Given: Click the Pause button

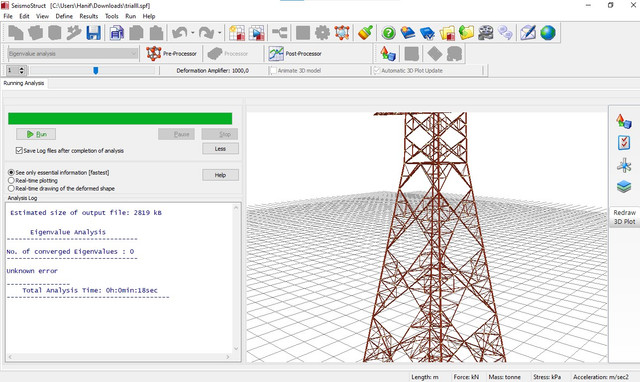Looking at the screenshot, I should [x=176, y=134].
